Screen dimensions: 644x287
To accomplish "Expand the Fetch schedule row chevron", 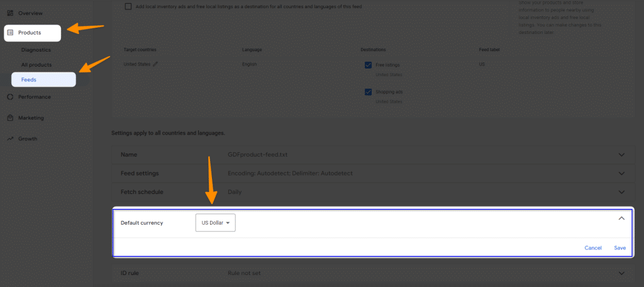I will (621, 192).
